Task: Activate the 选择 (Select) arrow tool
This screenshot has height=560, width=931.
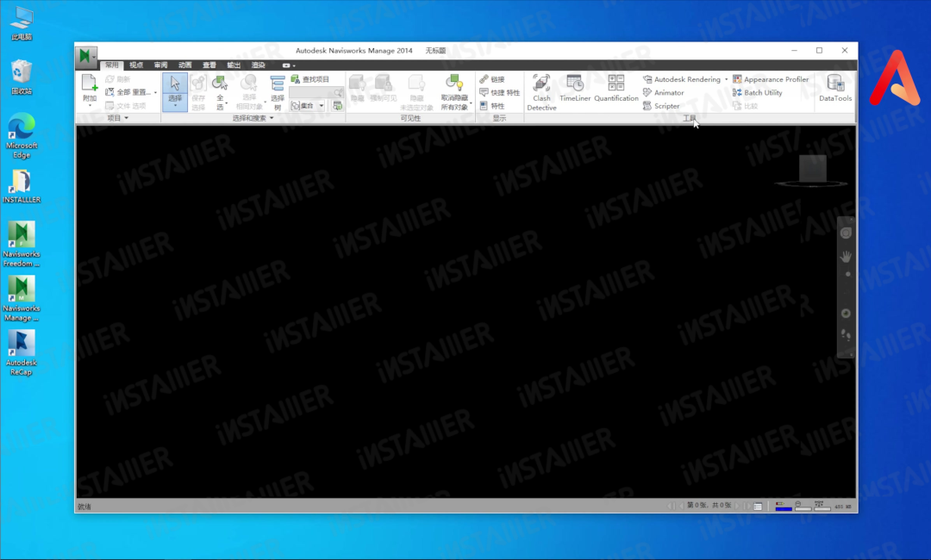Action: 174,83
